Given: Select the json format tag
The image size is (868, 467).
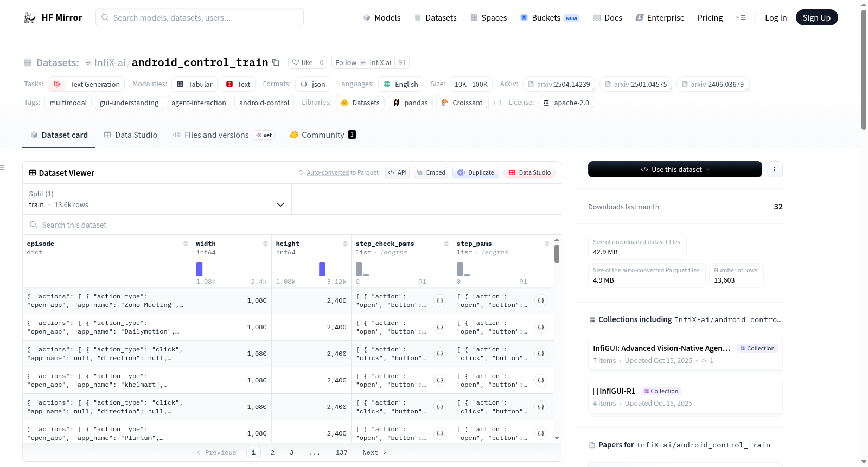Looking at the screenshot, I should 313,84.
